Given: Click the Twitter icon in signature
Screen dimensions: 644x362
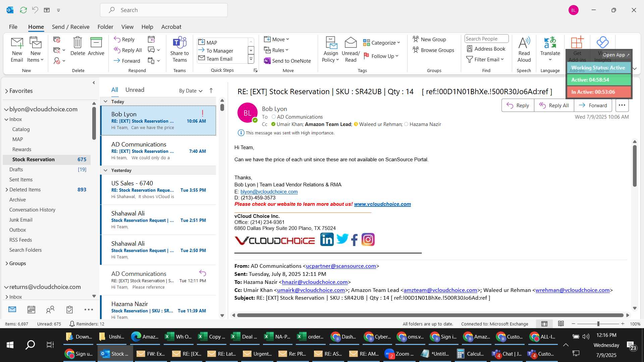Looking at the screenshot, I should pyautogui.click(x=342, y=239).
